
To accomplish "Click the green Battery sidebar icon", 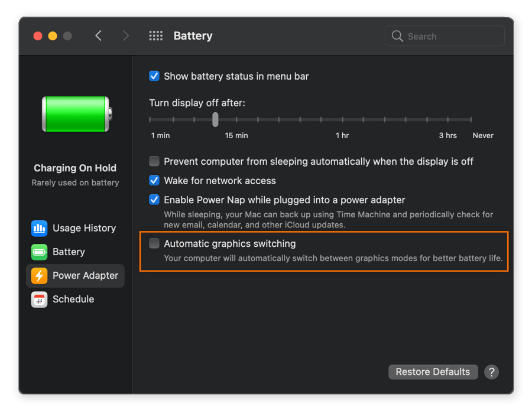I will pyautogui.click(x=39, y=252).
